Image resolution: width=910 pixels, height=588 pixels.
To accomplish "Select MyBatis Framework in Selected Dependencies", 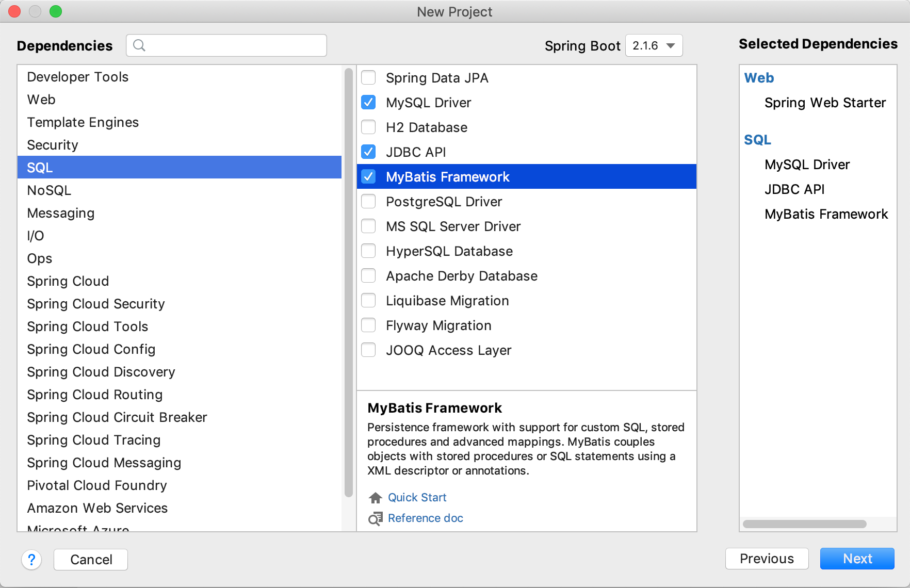I will pos(826,214).
